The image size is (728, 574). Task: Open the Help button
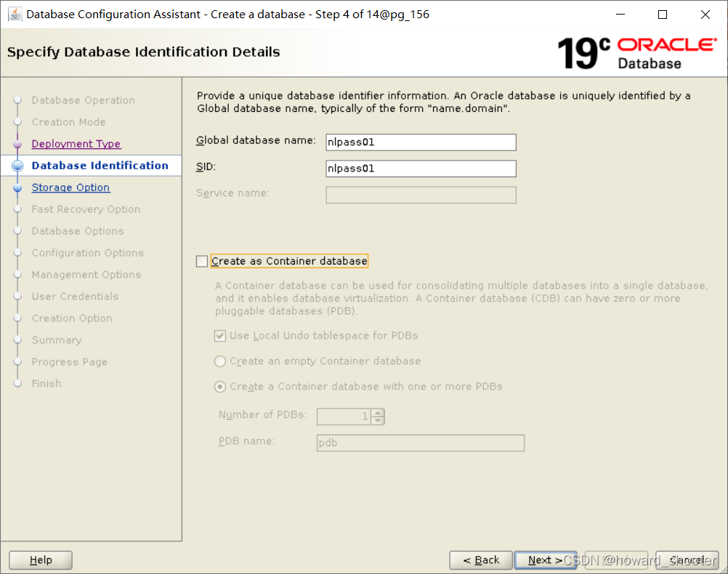click(x=41, y=560)
